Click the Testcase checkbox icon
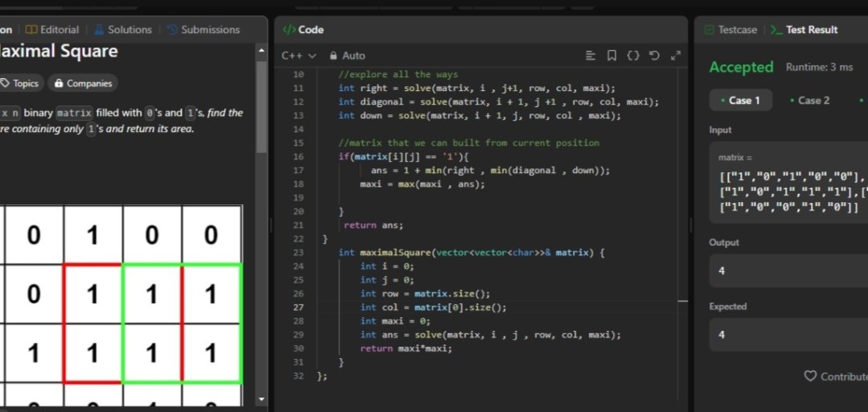868x412 pixels. click(x=710, y=30)
